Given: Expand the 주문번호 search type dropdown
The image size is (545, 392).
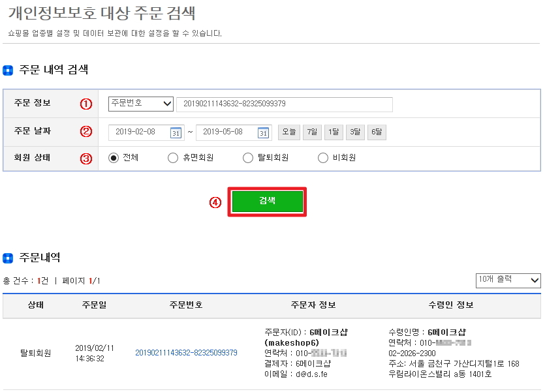Looking at the screenshot, I should point(141,104).
